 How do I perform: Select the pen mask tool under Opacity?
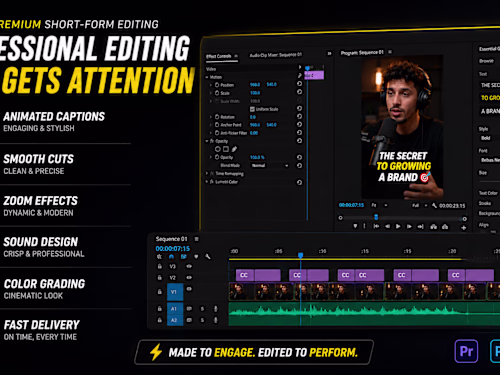click(x=234, y=149)
